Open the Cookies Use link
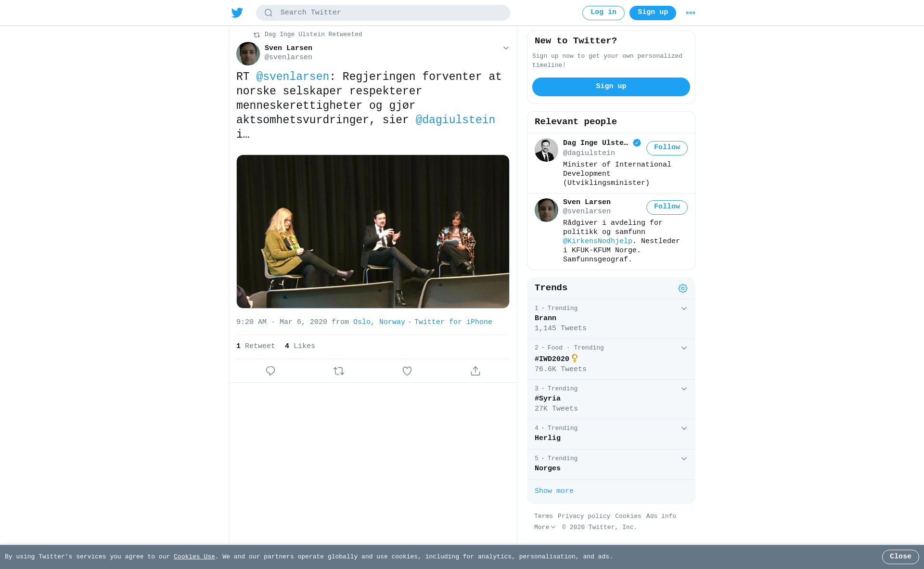The image size is (924, 569). point(194,557)
